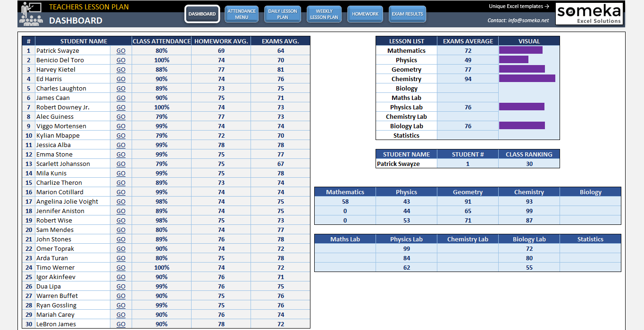Click GO link for Sam Mendes
This screenshot has height=330, width=644.
tap(121, 230)
